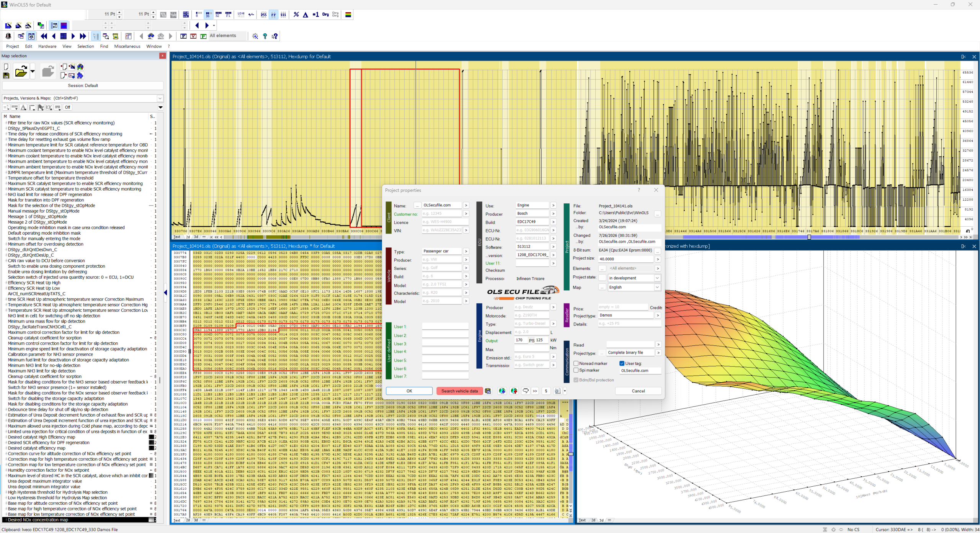This screenshot has width=980, height=533.
Task: Click the Search vehicle data button
Action: coord(459,391)
